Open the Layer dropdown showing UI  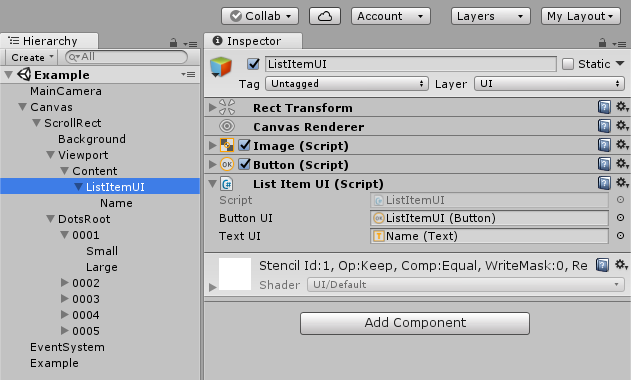point(549,84)
